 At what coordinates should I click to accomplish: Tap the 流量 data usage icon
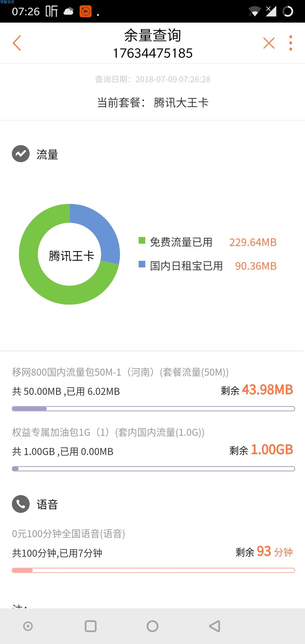21,154
